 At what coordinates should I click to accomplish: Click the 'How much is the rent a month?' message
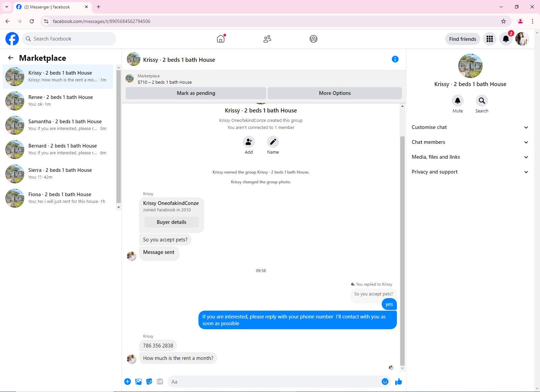click(178, 358)
